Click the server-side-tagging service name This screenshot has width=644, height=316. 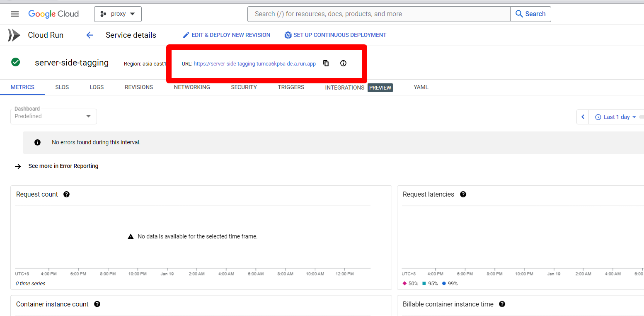pos(72,63)
